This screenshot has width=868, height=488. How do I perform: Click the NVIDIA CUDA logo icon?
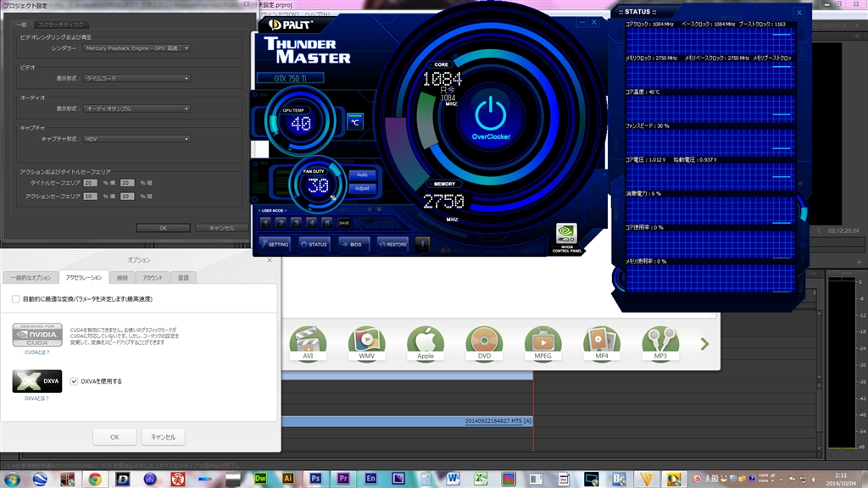pyautogui.click(x=37, y=335)
